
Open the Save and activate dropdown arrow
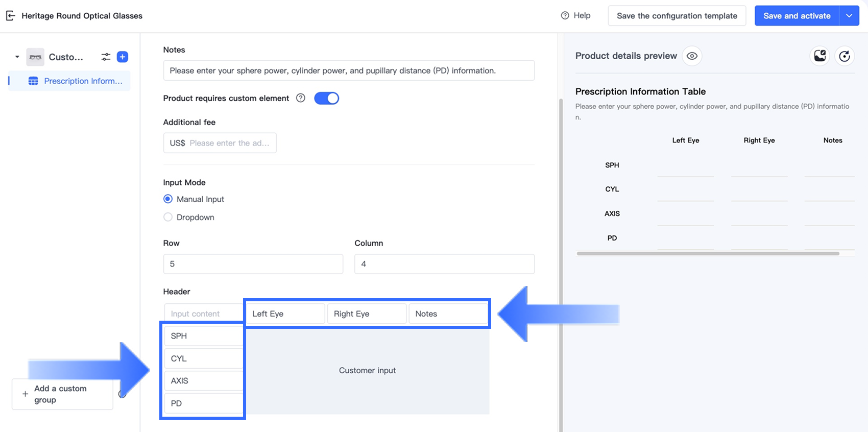click(849, 16)
